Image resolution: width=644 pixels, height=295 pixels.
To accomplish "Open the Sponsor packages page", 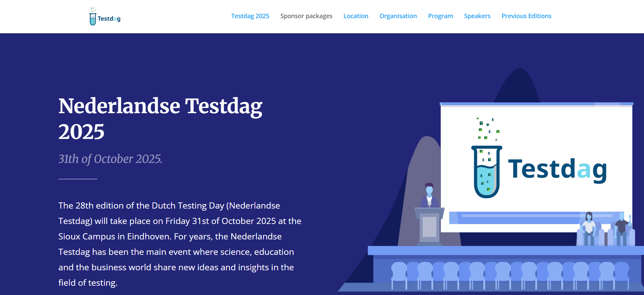I will tap(306, 16).
